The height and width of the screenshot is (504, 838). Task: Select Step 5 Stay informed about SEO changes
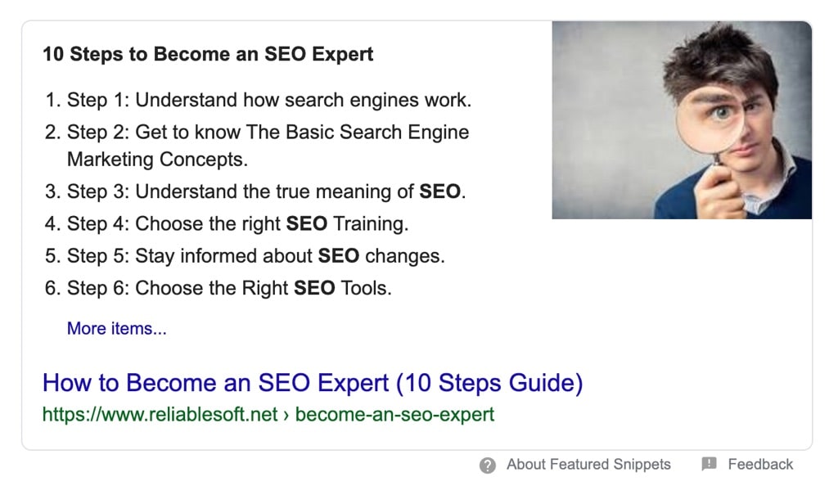coord(255,255)
